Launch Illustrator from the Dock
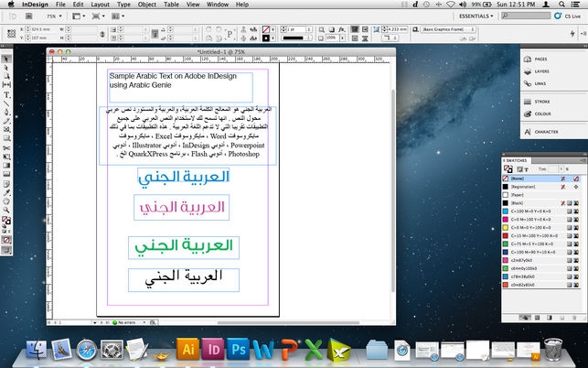588x368 pixels. click(x=187, y=349)
